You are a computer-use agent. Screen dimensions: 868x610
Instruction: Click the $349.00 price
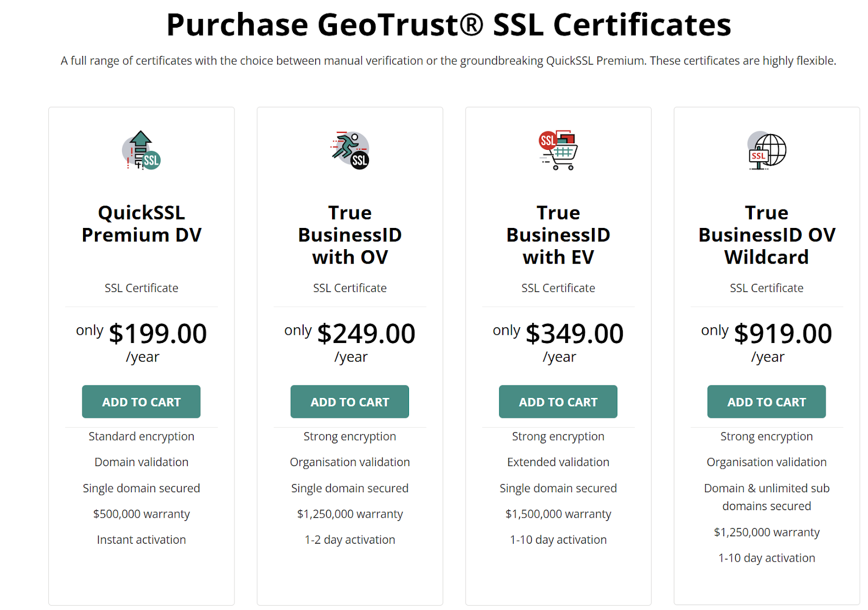coord(575,333)
